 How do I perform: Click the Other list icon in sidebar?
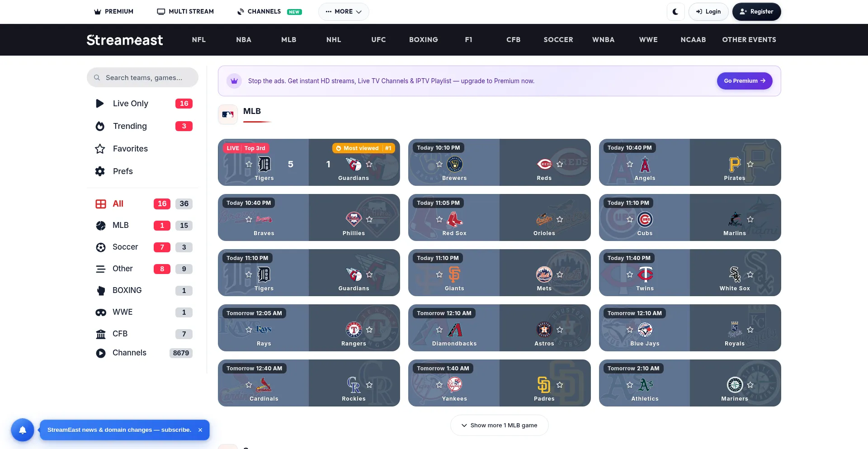click(x=101, y=269)
